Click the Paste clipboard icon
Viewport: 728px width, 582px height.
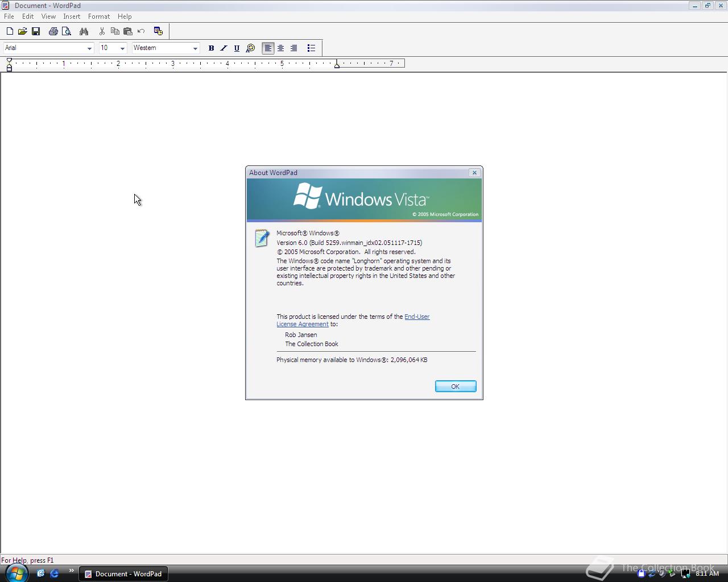pos(128,31)
